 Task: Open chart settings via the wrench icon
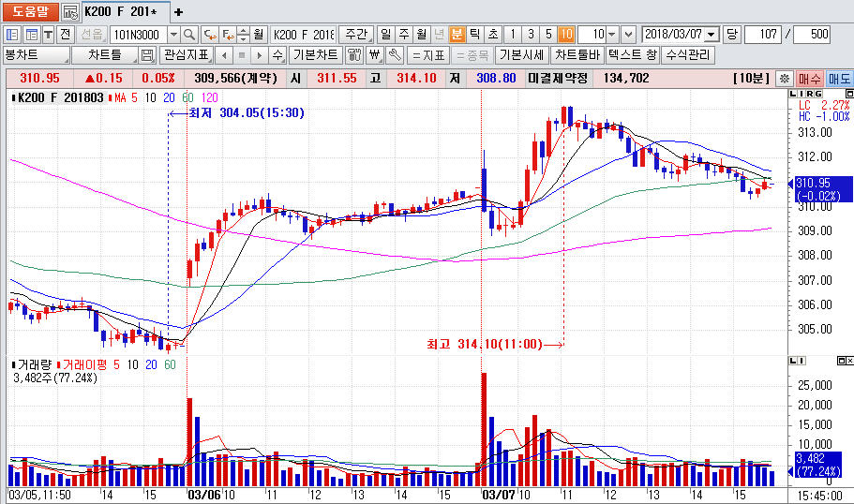[x=395, y=55]
